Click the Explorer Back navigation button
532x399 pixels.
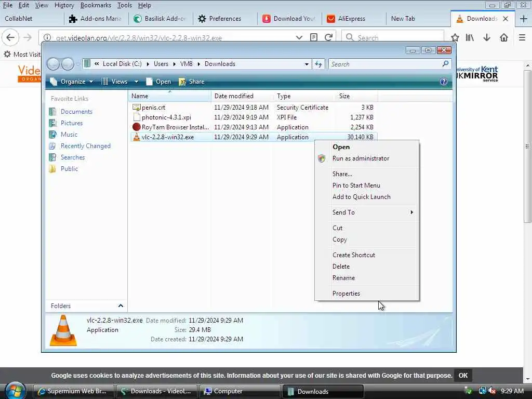(53, 64)
